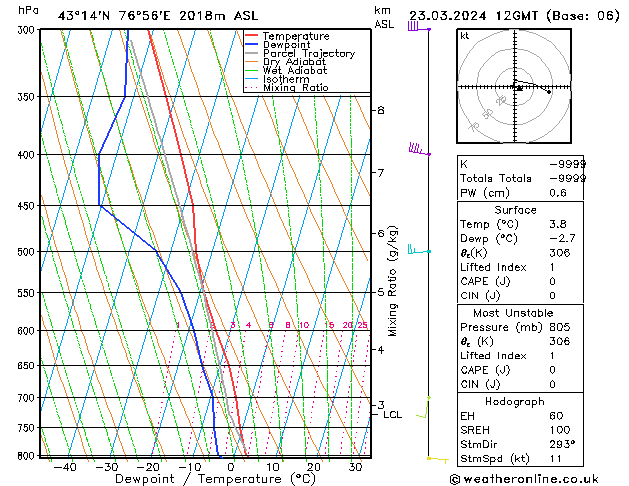Click the Surface 'Lifted Index' label
629x486 pixels.
pos(493,267)
